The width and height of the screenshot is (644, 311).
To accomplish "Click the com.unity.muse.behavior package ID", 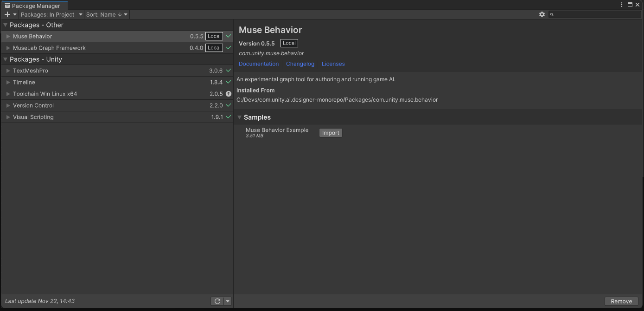I will coord(271,53).
